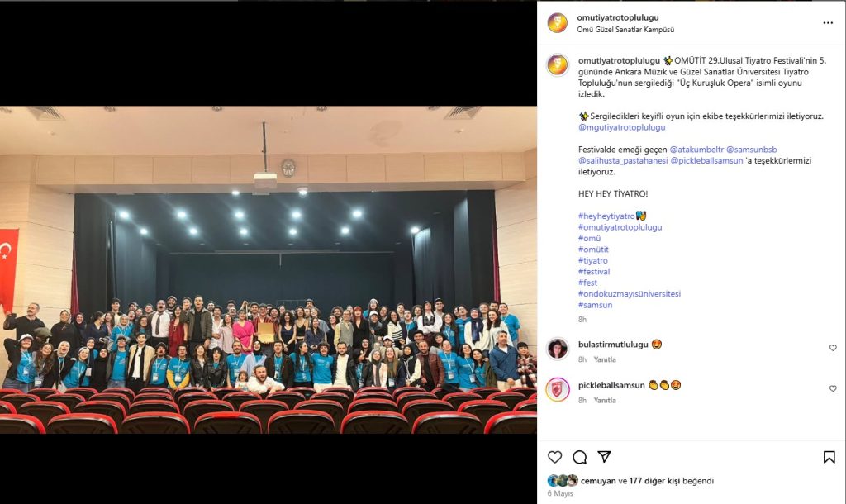The width and height of the screenshot is (846, 504).
Task: View the 177 diğer kişi likes list
Action: [x=654, y=481]
